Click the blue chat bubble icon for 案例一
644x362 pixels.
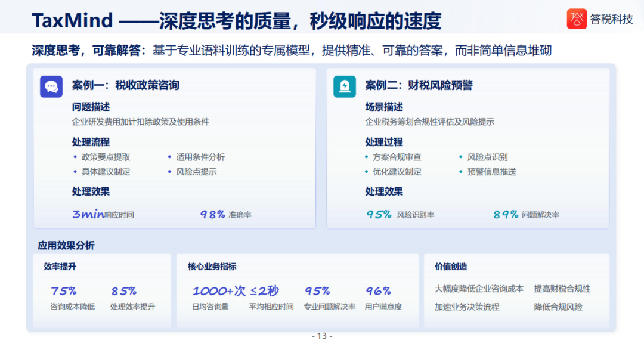(51, 86)
